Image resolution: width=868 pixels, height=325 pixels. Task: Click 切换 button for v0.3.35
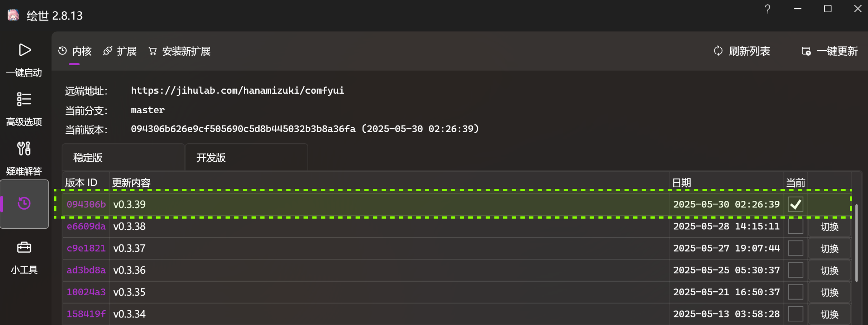[x=829, y=292]
